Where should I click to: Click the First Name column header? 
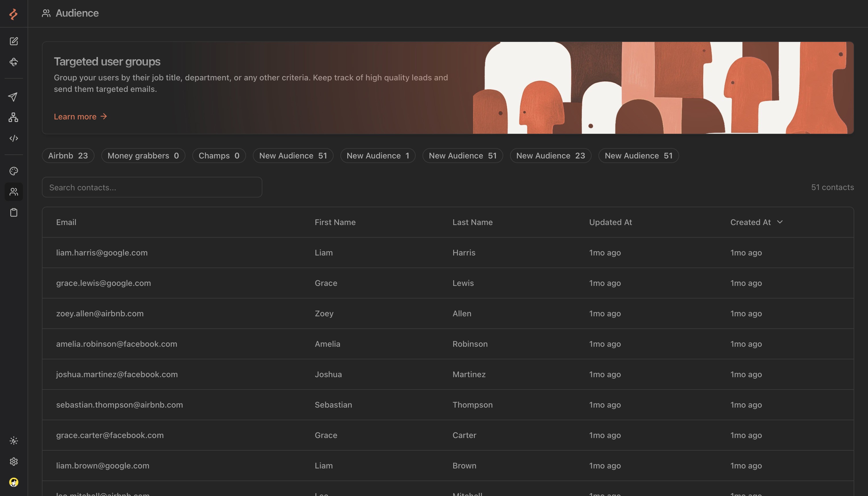point(335,222)
